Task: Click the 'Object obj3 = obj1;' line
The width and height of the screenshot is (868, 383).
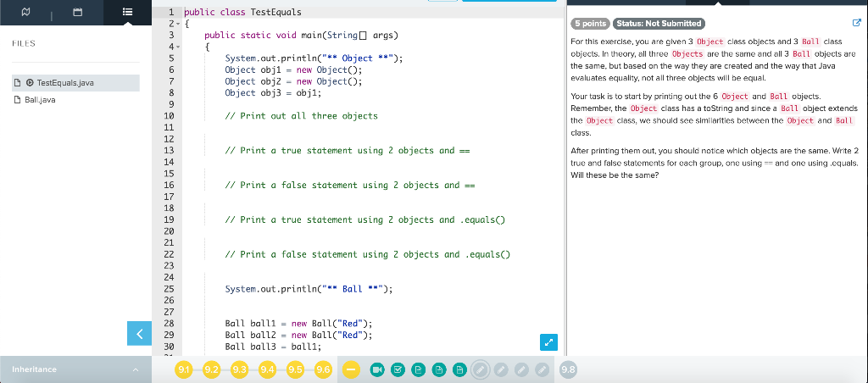Action: point(273,93)
